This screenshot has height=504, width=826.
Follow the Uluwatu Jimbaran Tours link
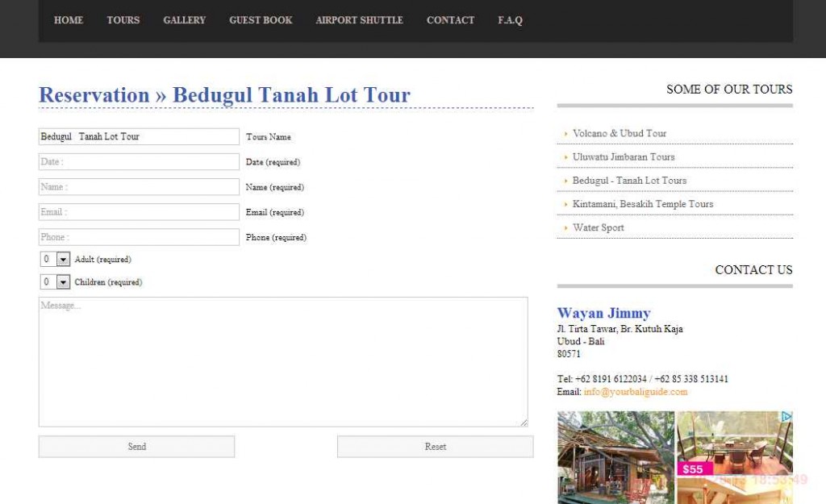click(624, 157)
